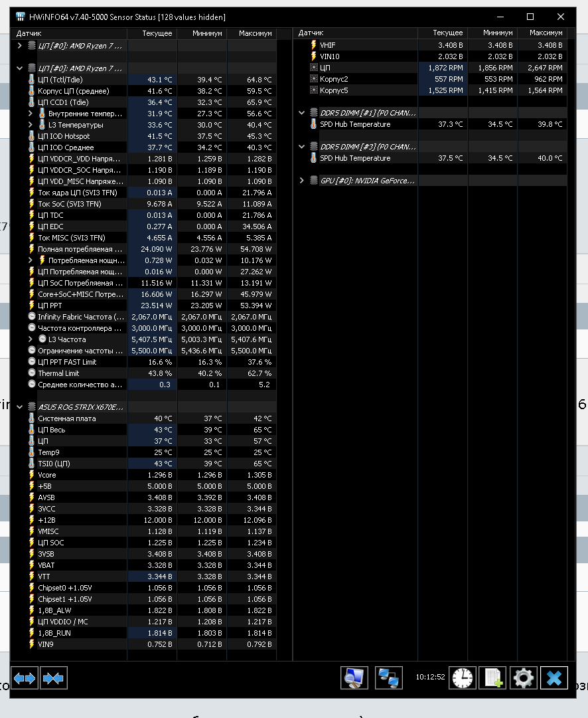Expand the L3 Температуры row
Viewport: 588px width, 718px height.
point(31,125)
